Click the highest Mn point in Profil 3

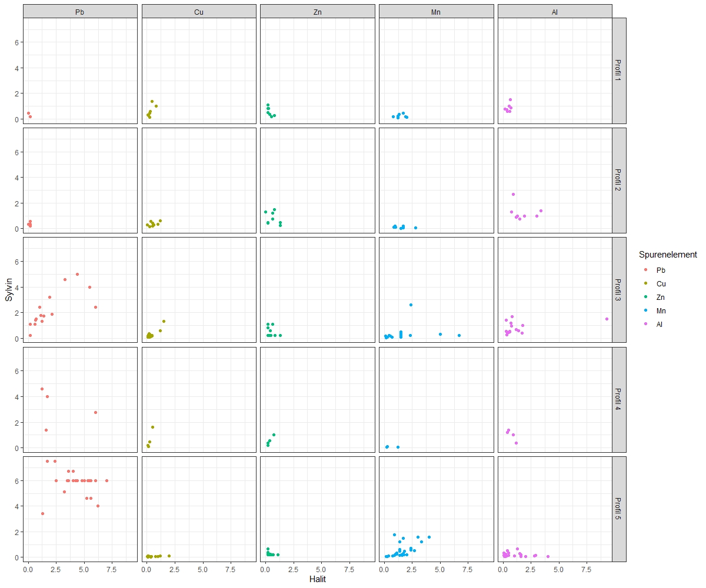tap(411, 305)
